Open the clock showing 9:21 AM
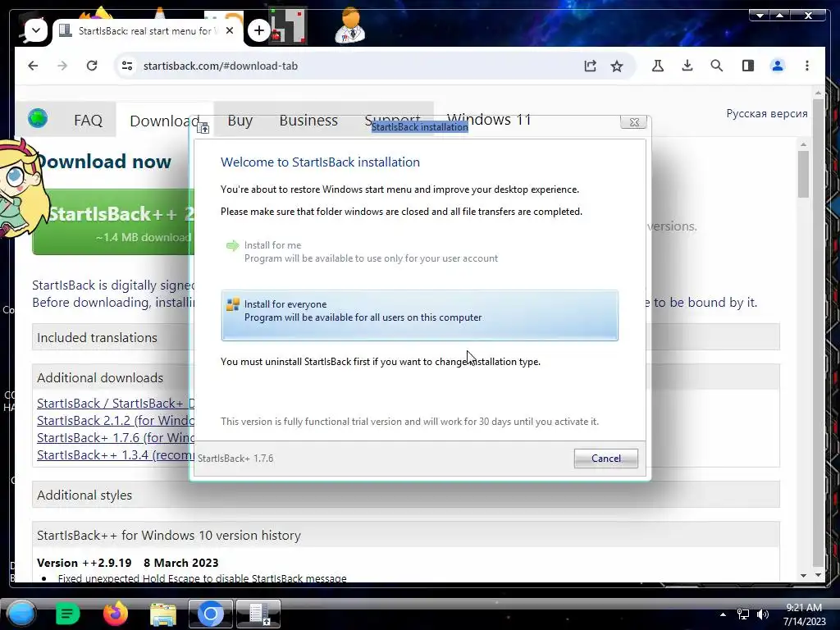This screenshot has height=630, width=840. 804,614
